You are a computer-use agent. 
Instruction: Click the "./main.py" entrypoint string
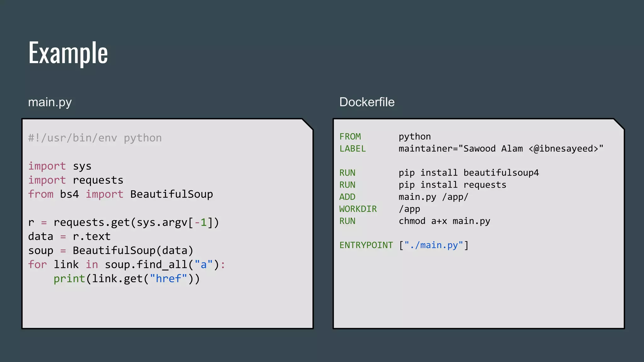(434, 245)
